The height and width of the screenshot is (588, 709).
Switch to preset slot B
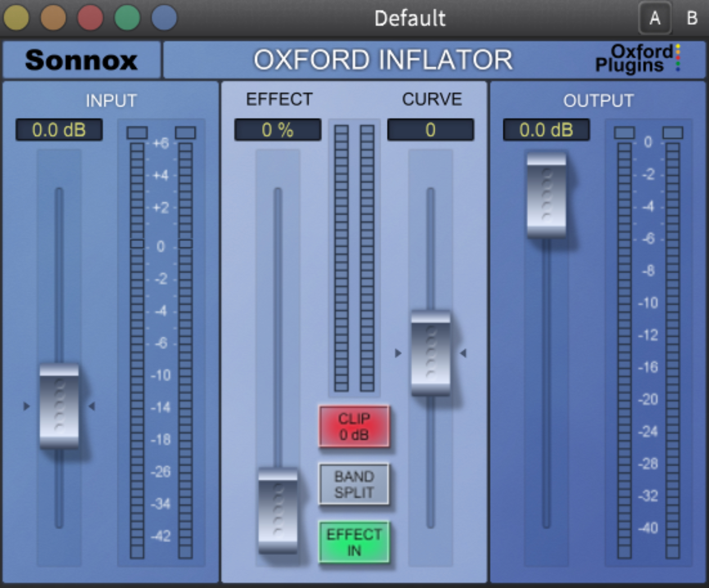(692, 18)
